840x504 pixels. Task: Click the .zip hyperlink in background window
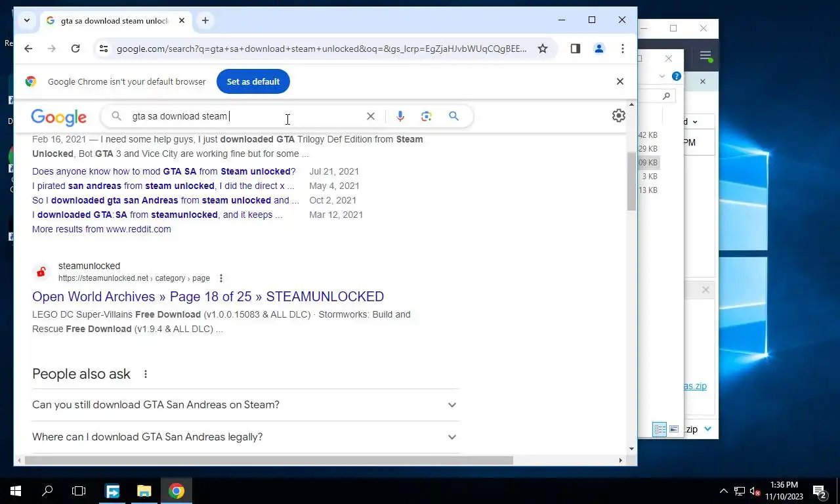pyautogui.click(x=695, y=386)
